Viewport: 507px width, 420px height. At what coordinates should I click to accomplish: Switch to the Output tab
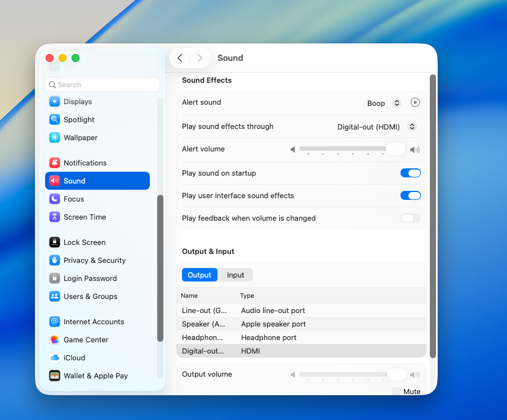click(199, 275)
